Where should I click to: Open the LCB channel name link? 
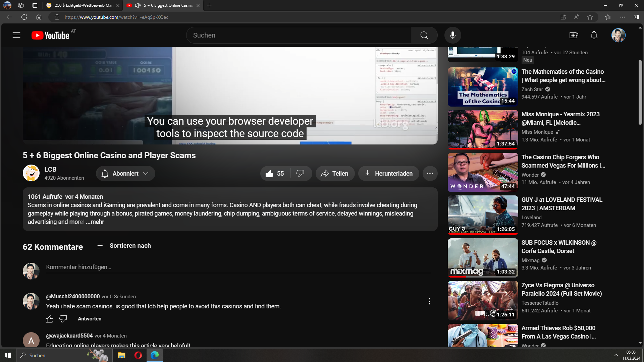[50, 170]
